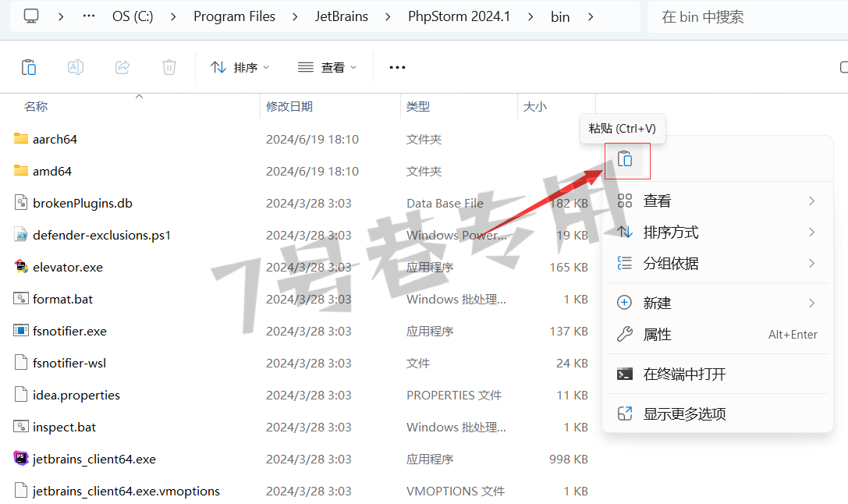
Task: Navigate to OS (C:) in the address bar
Action: coord(133,16)
